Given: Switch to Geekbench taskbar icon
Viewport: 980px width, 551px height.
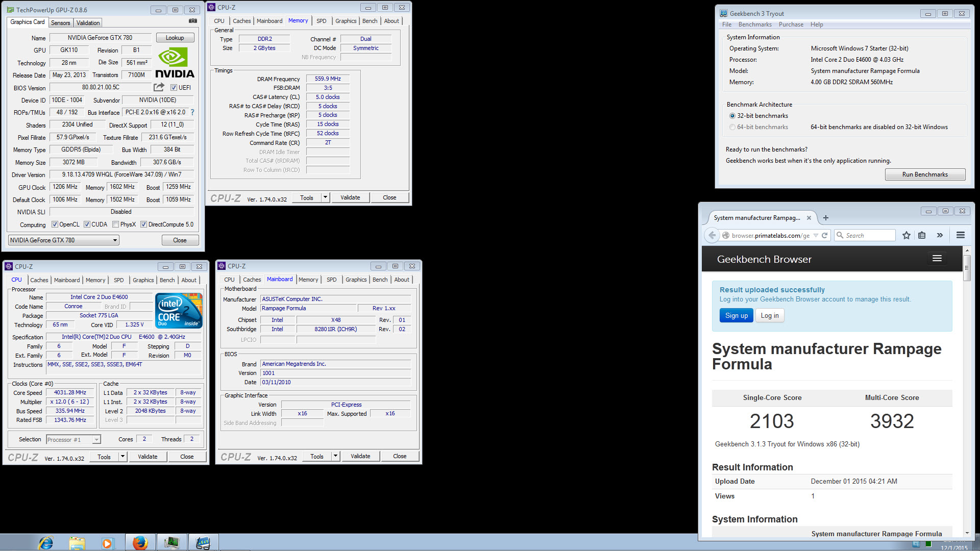Looking at the screenshot, I should tap(203, 543).
